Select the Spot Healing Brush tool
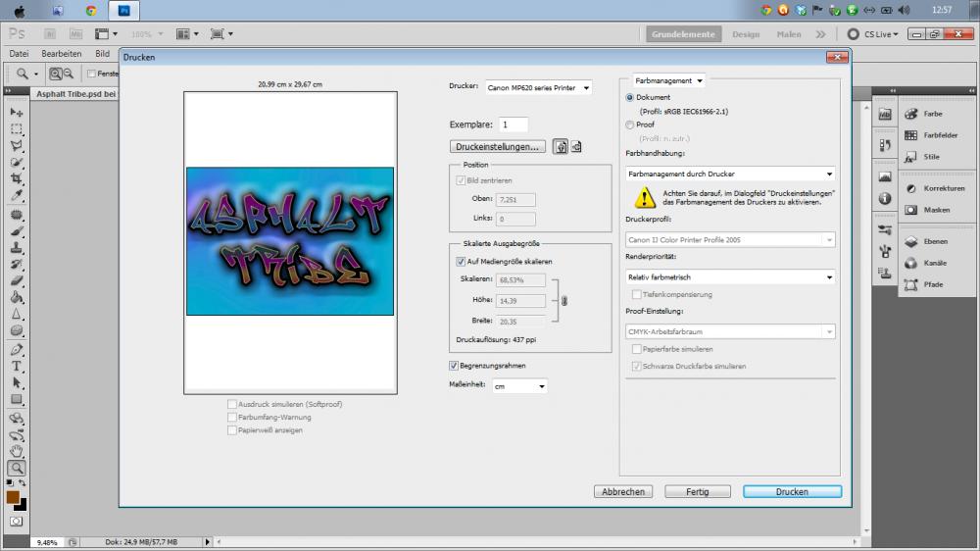 (17, 215)
